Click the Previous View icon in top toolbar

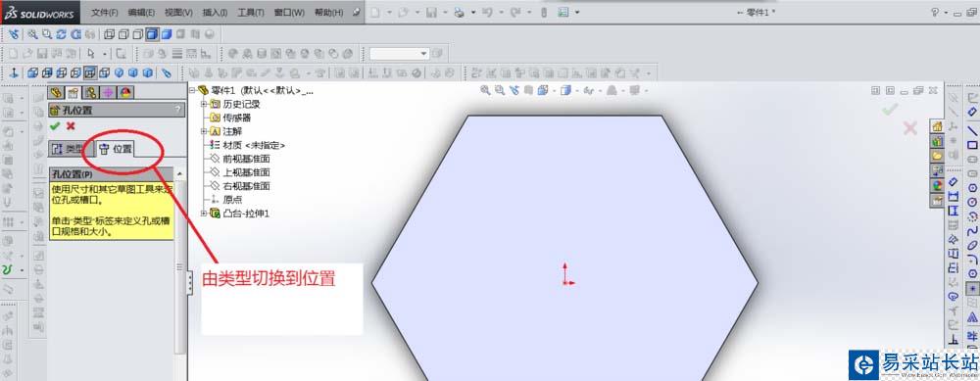click(x=14, y=34)
